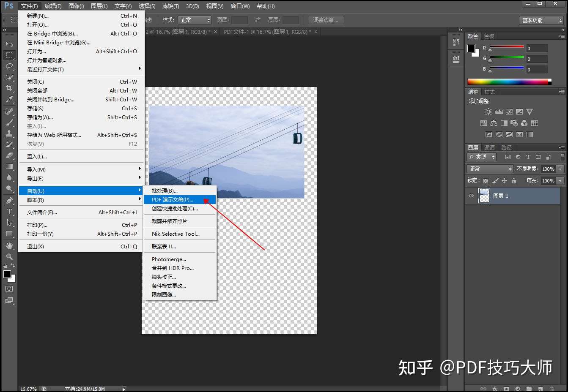Toggle lock transparent pixels icon
Image resolution: width=568 pixels, height=392 pixels.
click(486, 181)
